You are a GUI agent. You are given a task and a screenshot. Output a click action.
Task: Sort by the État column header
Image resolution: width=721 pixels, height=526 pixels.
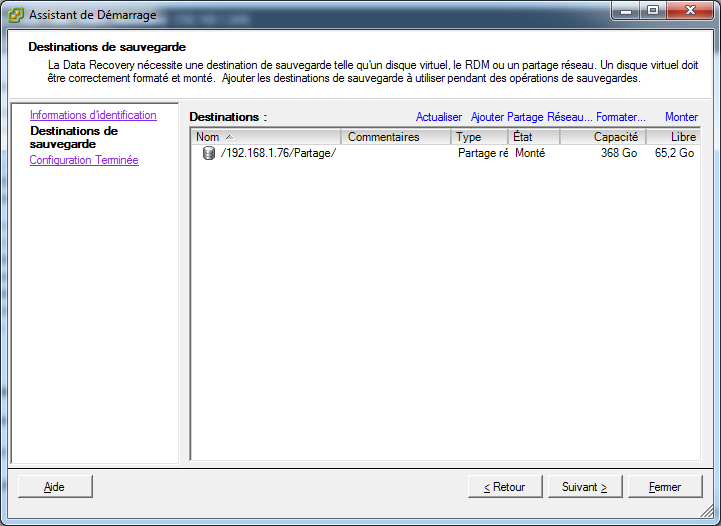coord(534,137)
